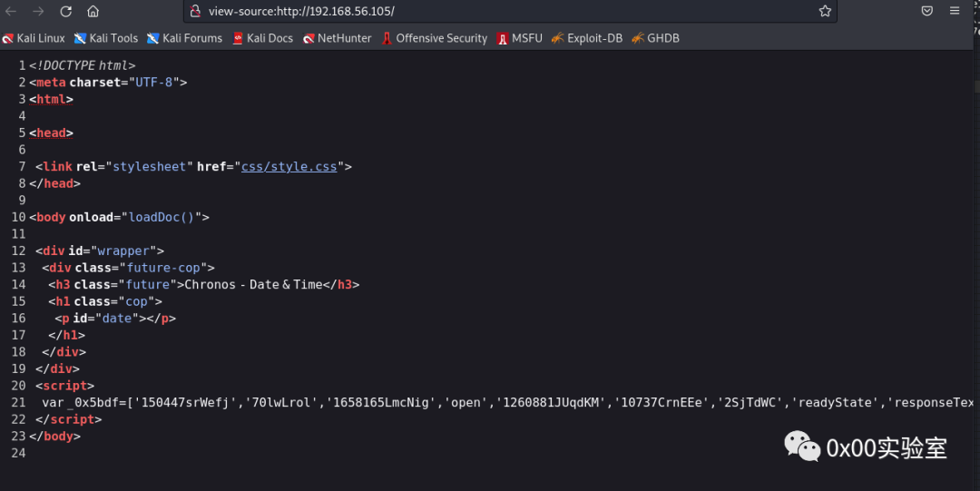Open the Kali Linux bookmark

34,38
